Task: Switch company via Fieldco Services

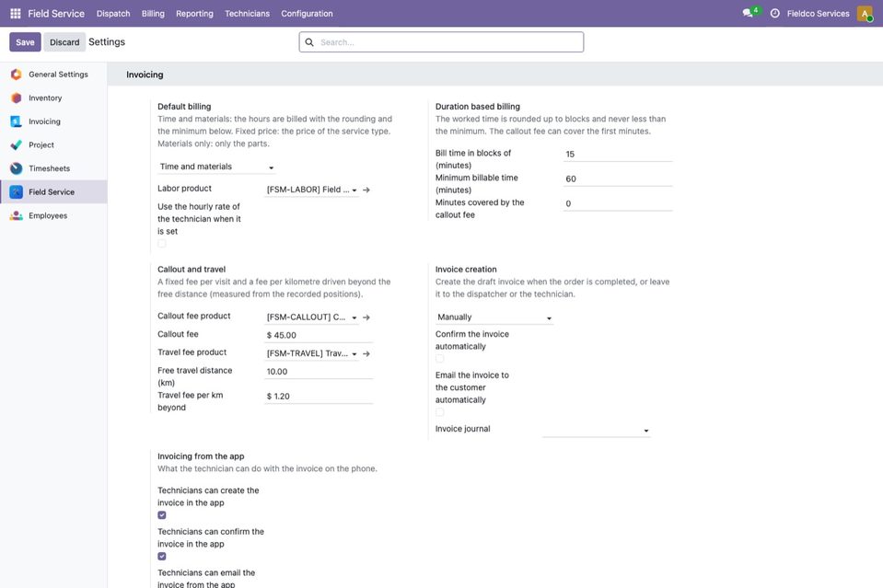Action: [819, 14]
